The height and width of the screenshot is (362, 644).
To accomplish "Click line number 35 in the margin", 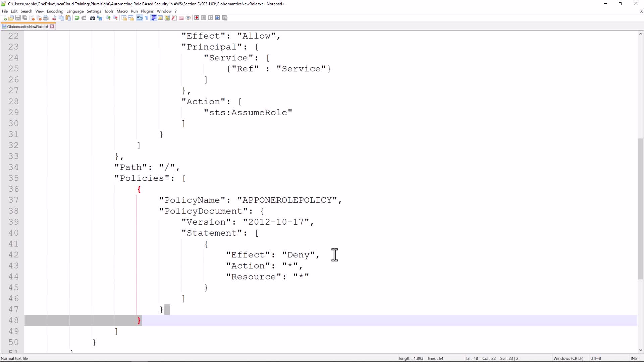I will pos(13,178).
